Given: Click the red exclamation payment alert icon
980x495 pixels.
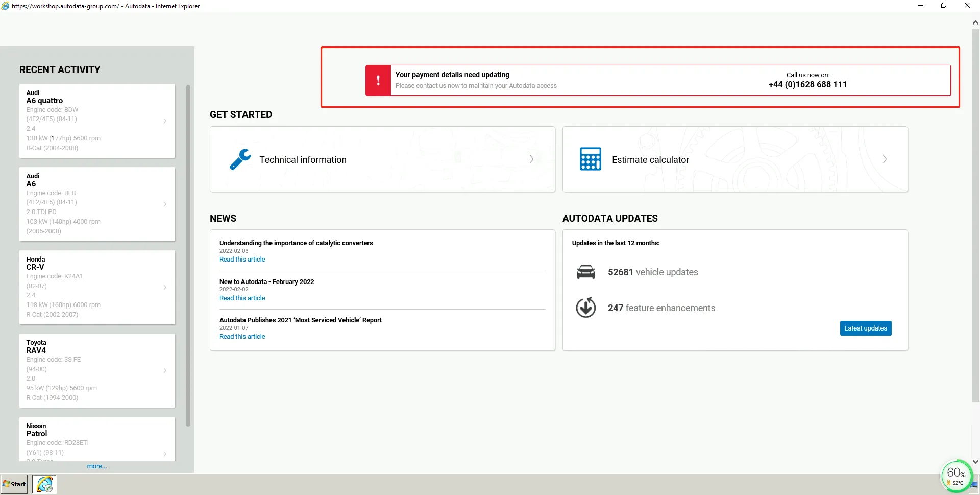Looking at the screenshot, I should point(378,80).
